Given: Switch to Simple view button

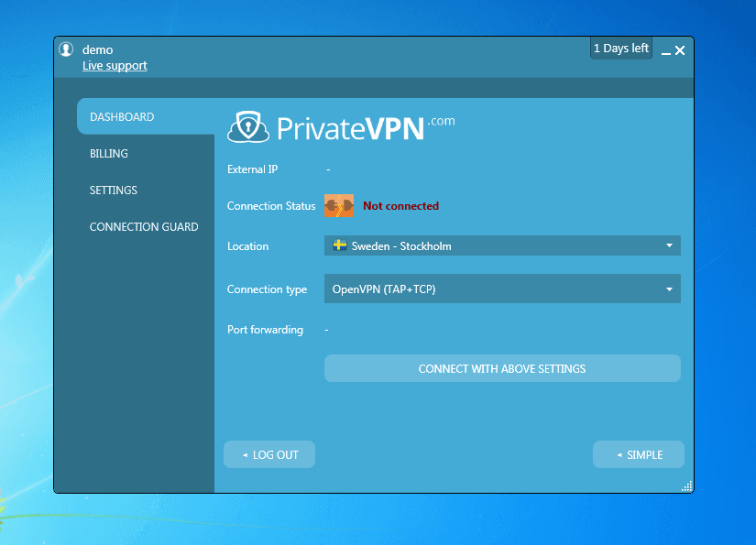Looking at the screenshot, I should coord(638,454).
